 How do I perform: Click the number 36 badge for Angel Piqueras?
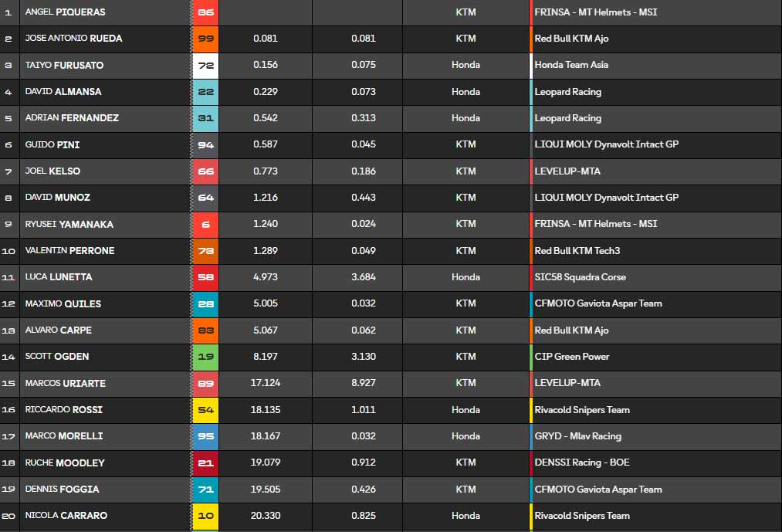point(206,12)
